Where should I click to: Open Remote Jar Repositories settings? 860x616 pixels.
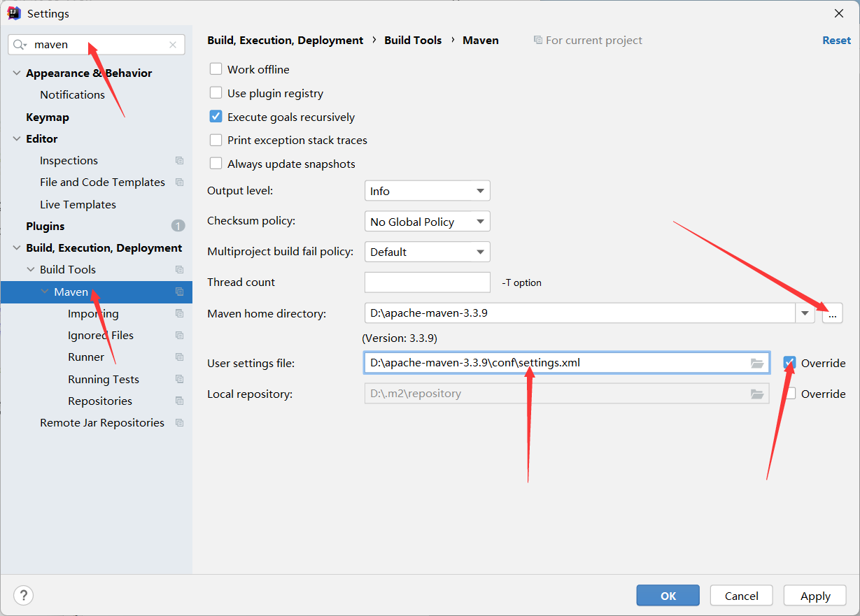[102, 422]
